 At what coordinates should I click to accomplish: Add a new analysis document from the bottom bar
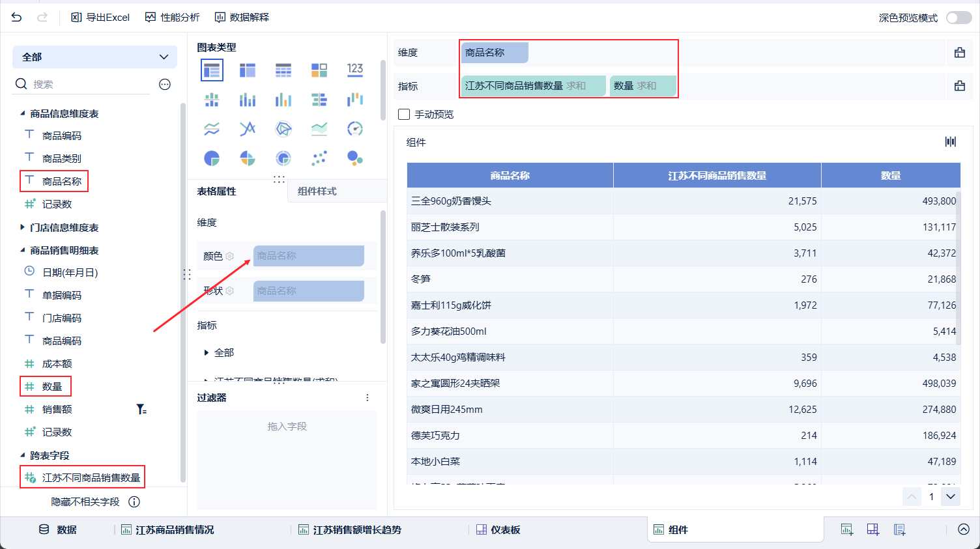(x=899, y=529)
